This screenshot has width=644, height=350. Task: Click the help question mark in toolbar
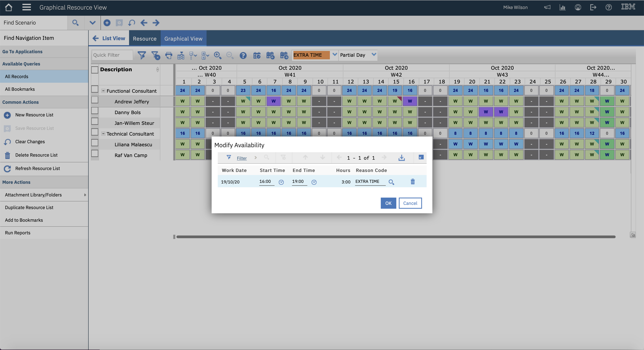[243, 55]
